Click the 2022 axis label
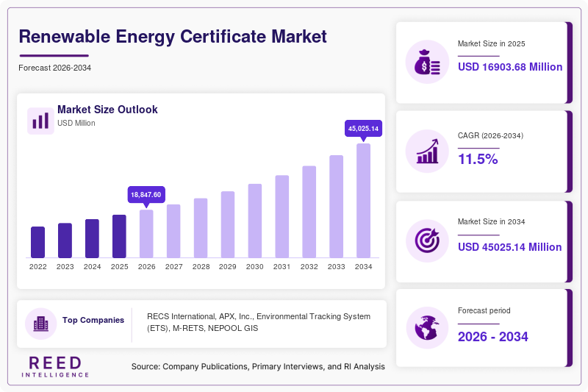Image resolution: width=588 pixels, height=392 pixels. click(38, 267)
